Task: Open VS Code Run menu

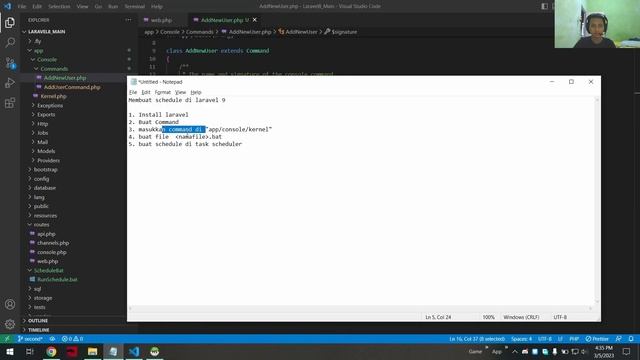Action: tap(113, 6)
